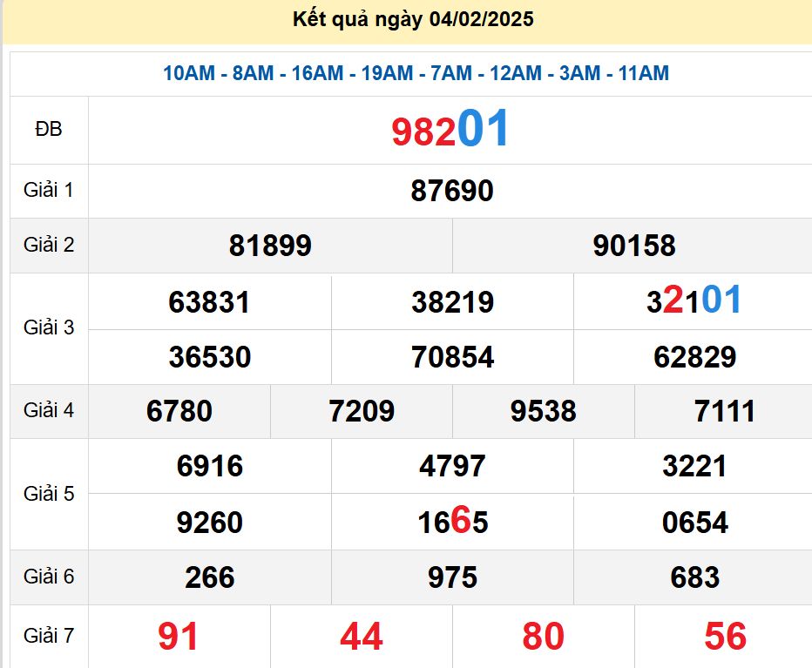Select number 975 in Giải 6
The width and height of the screenshot is (812, 668).
450,577
